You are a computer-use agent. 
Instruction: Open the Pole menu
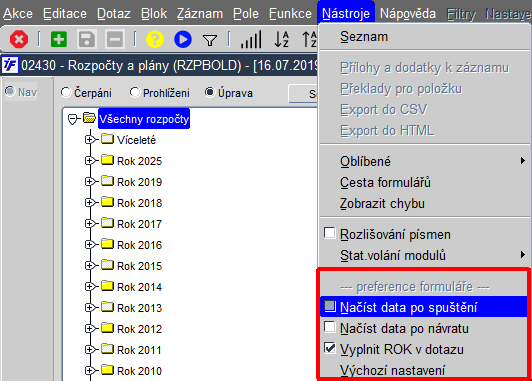[x=246, y=14]
